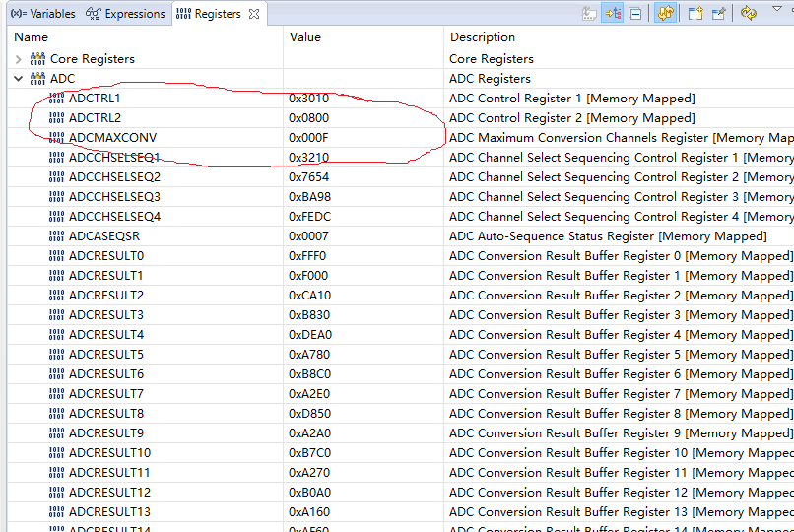
Task: Click the ADCTRL1 register icon
Action: [56, 99]
